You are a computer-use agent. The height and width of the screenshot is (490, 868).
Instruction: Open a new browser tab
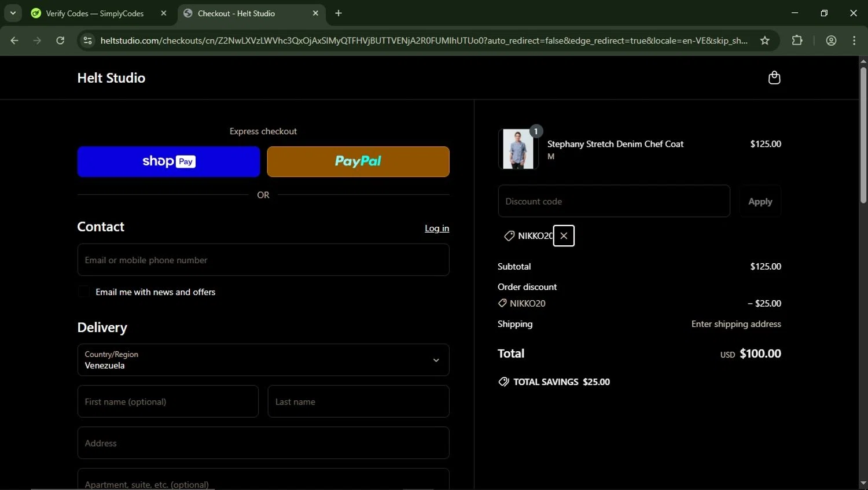point(339,13)
